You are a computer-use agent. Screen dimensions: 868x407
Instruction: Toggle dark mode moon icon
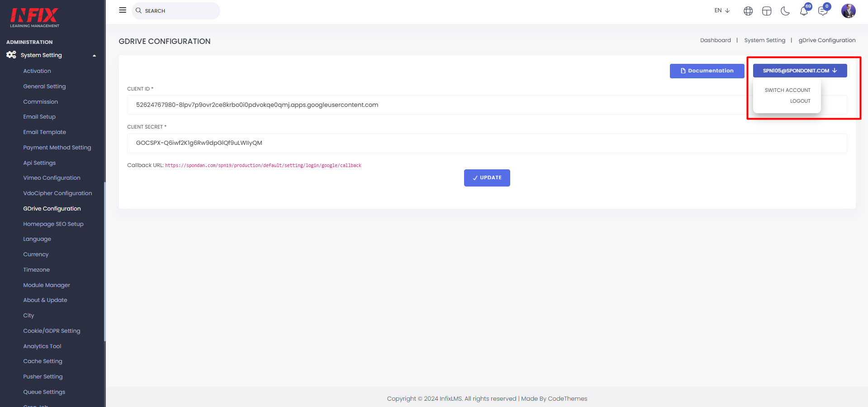[x=785, y=11]
